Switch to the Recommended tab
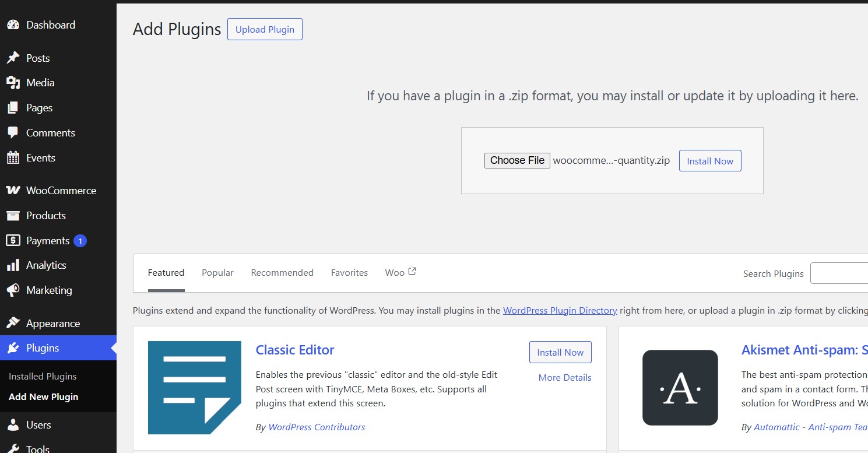Screen dimensions: 868x453 click(x=282, y=273)
